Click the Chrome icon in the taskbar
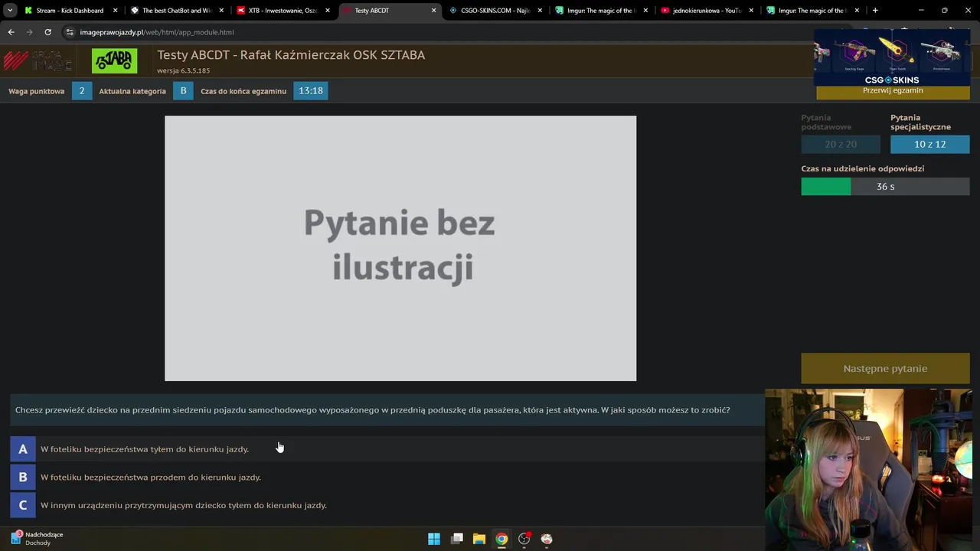The width and height of the screenshot is (980, 551). 501,539
